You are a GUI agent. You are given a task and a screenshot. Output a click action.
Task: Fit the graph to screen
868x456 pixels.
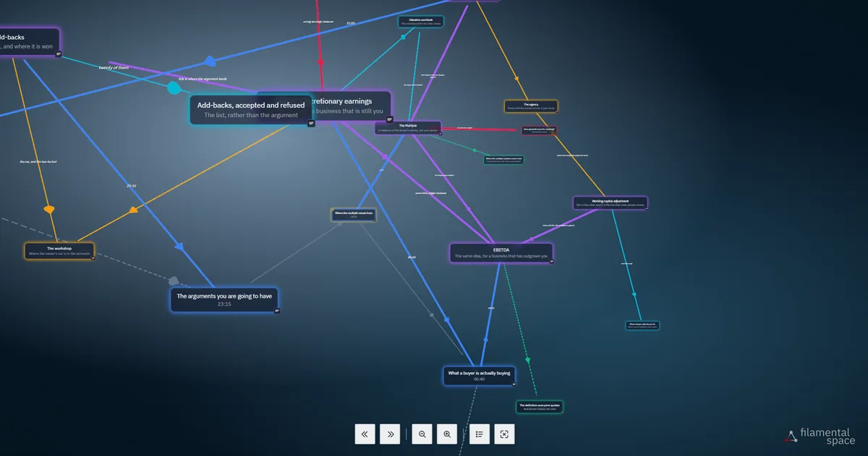504,434
